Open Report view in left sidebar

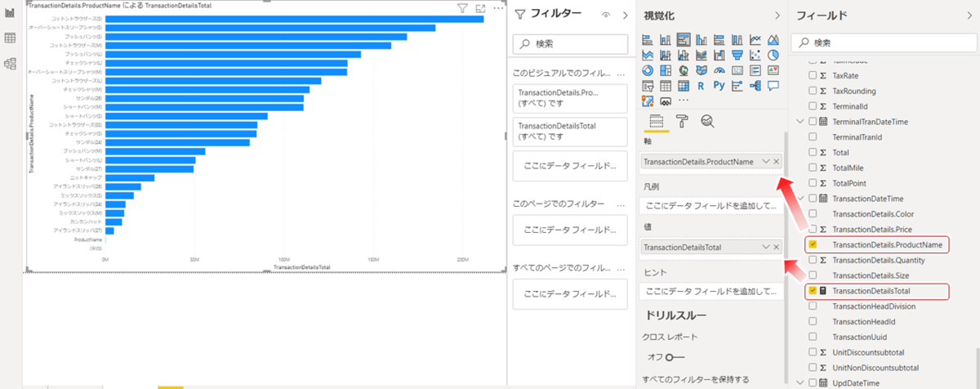click(11, 14)
